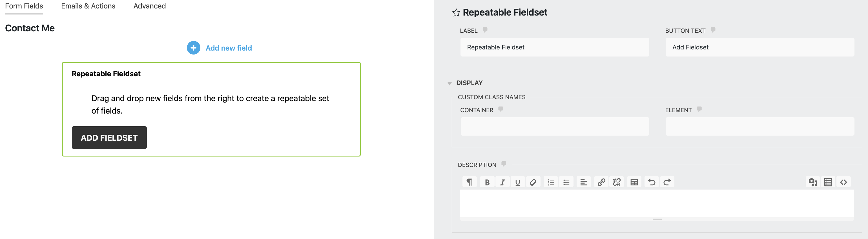Switch to the Emails & Actions tab
This screenshot has width=868, height=239.
(x=88, y=6)
